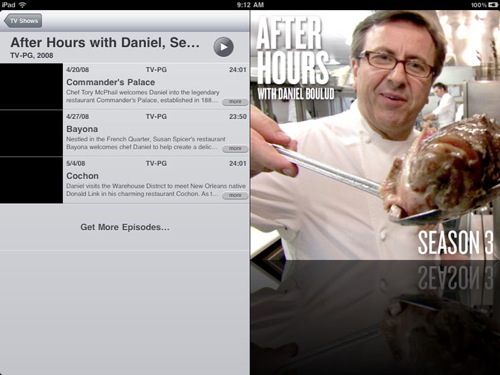Tap the TV-PG rating on Cochon row
This screenshot has width=500, height=375.
(x=156, y=163)
